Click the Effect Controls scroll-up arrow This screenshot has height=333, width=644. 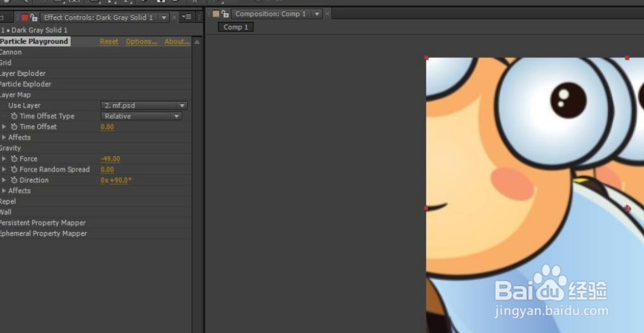coord(197,41)
